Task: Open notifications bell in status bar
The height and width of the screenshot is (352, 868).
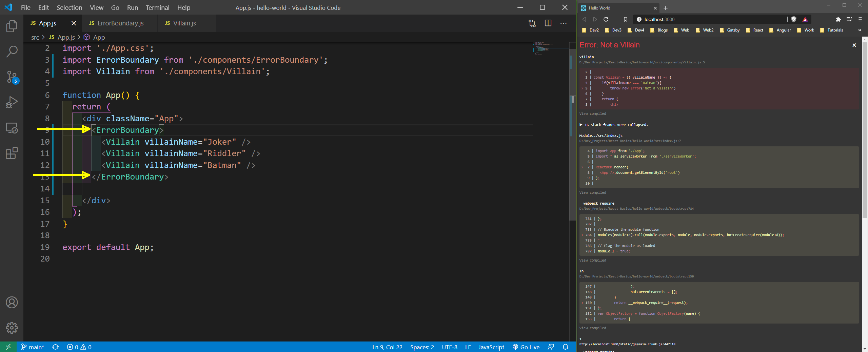Action: tap(566, 347)
